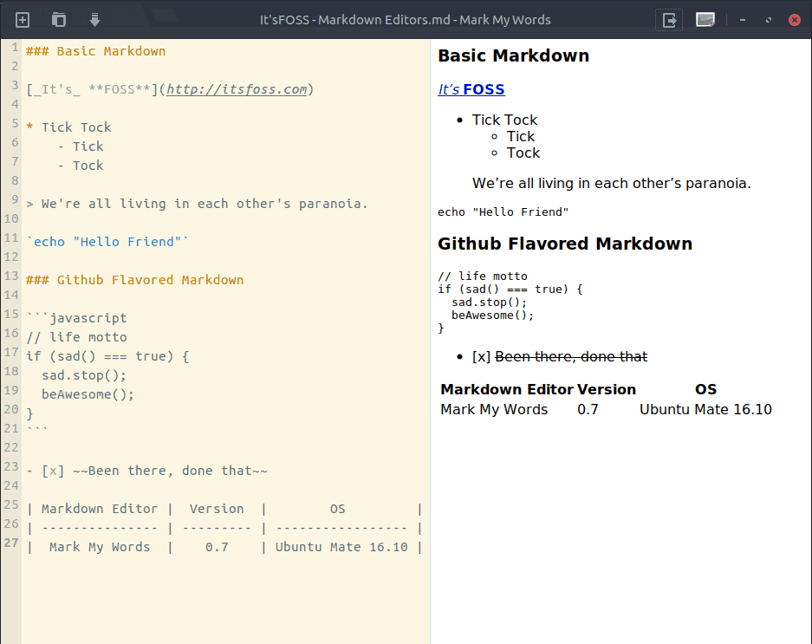Click the javascript code fence line in editor

[x=76, y=318]
